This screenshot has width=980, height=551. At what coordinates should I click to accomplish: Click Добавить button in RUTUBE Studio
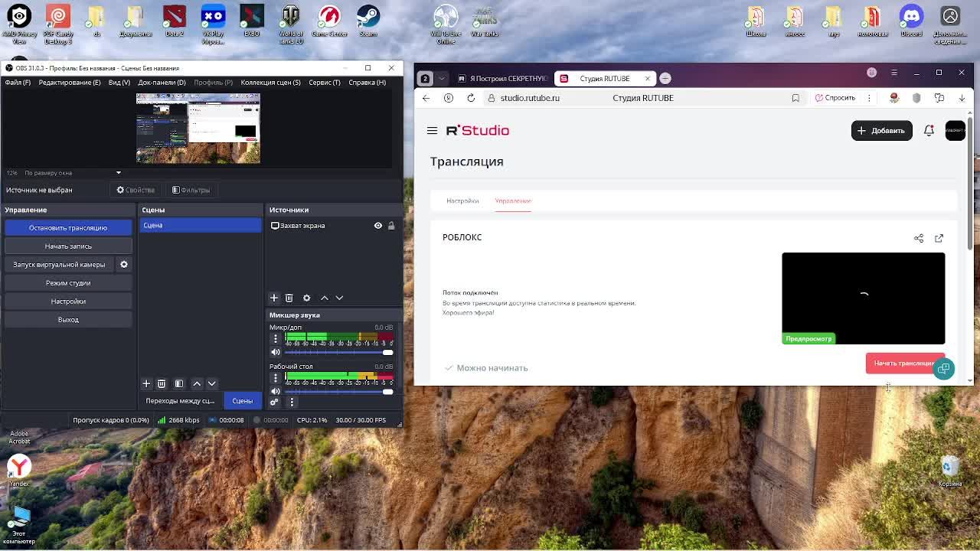click(x=881, y=131)
